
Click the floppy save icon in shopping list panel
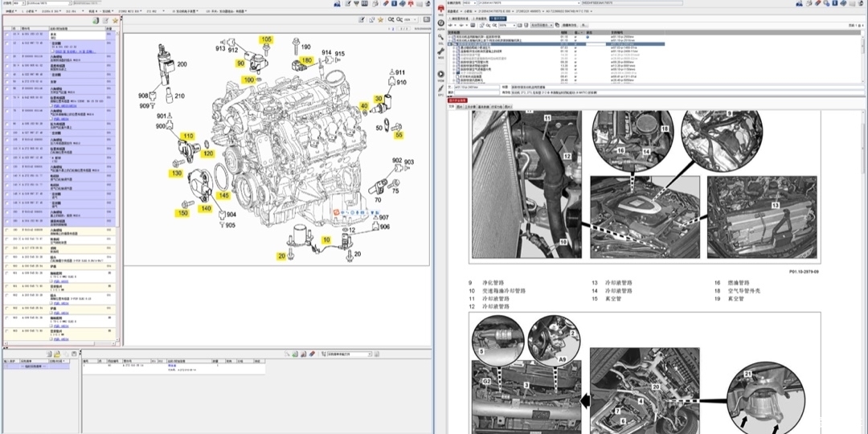pyautogui.click(x=74, y=354)
